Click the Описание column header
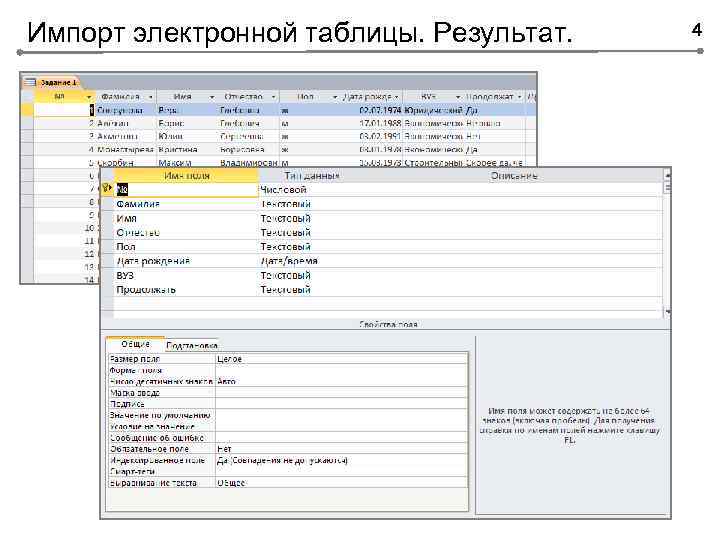 (x=513, y=176)
